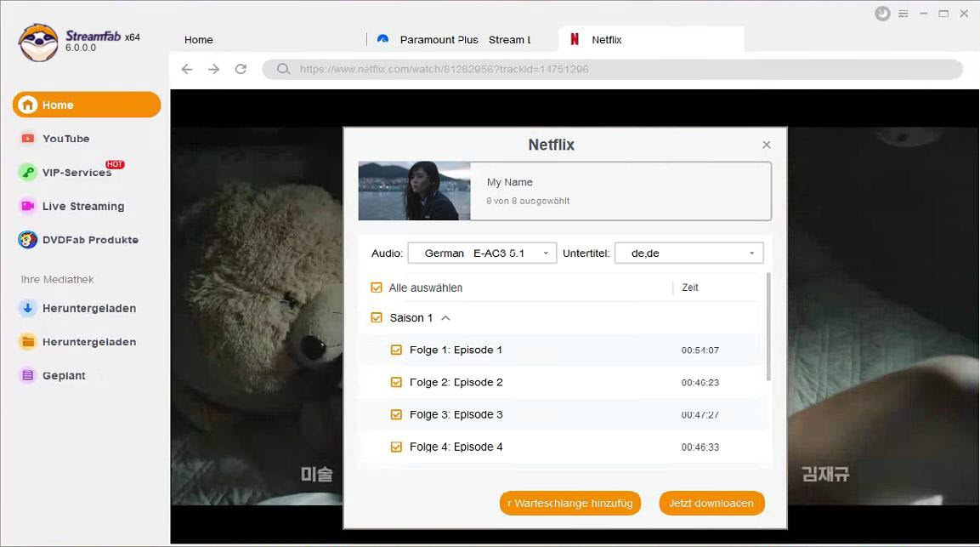Image resolution: width=980 pixels, height=547 pixels.
Task: Click the search magnifier in address bar
Action: pos(283,69)
